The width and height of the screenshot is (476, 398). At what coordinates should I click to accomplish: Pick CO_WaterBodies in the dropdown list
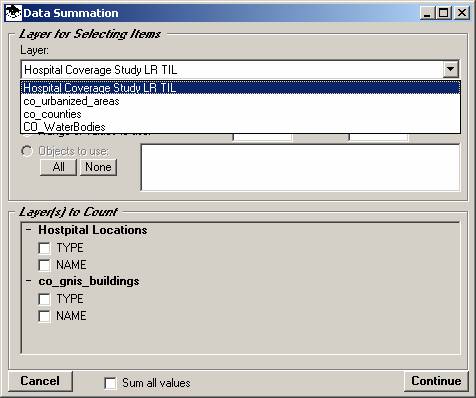(240, 127)
